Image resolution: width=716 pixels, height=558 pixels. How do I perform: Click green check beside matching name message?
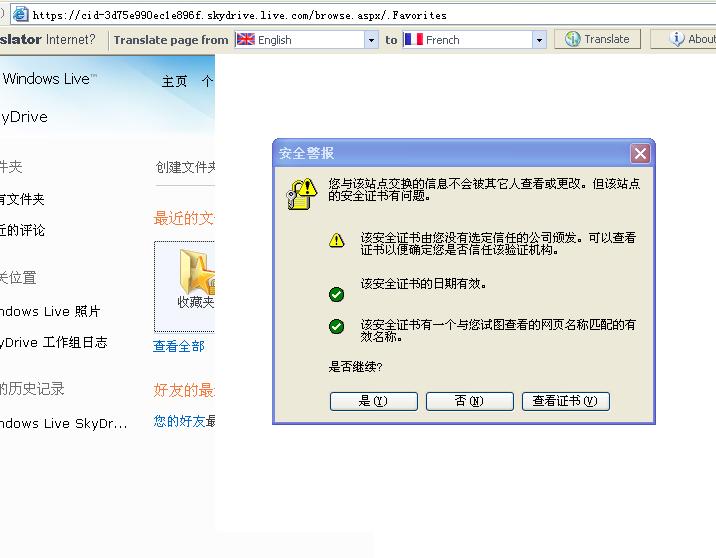click(337, 326)
